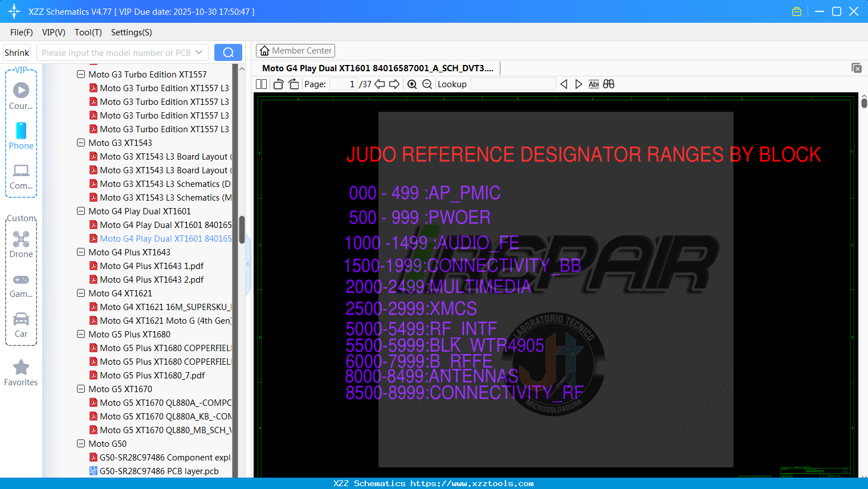The height and width of the screenshot is (489, 868).
Task: Collapse the Moto G3 Turbo Edition XT1557 folder
Action: tap(81, 75)
